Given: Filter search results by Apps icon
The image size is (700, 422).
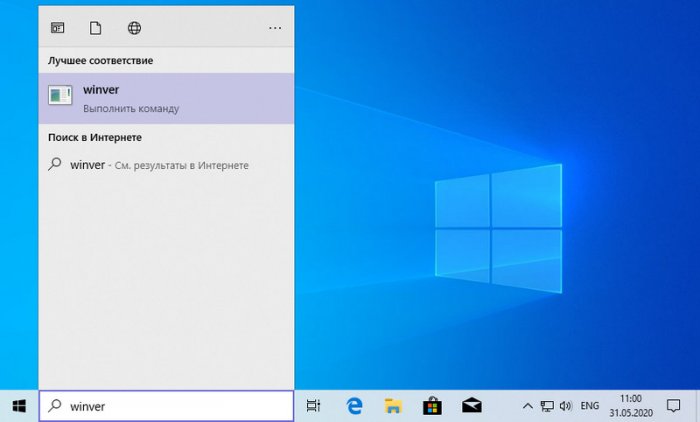Looking at the screenshot, I should coord(58,28).
